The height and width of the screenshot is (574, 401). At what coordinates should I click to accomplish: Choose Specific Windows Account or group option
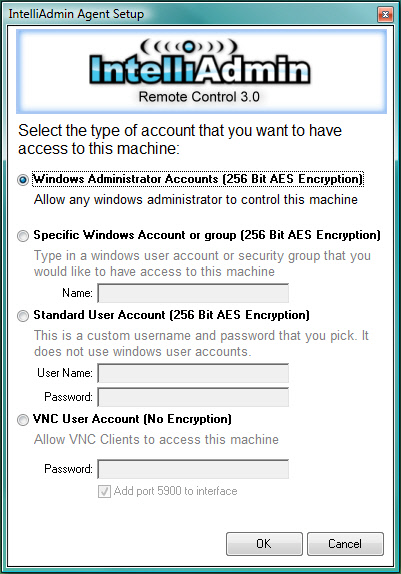[x=23, y=236]
